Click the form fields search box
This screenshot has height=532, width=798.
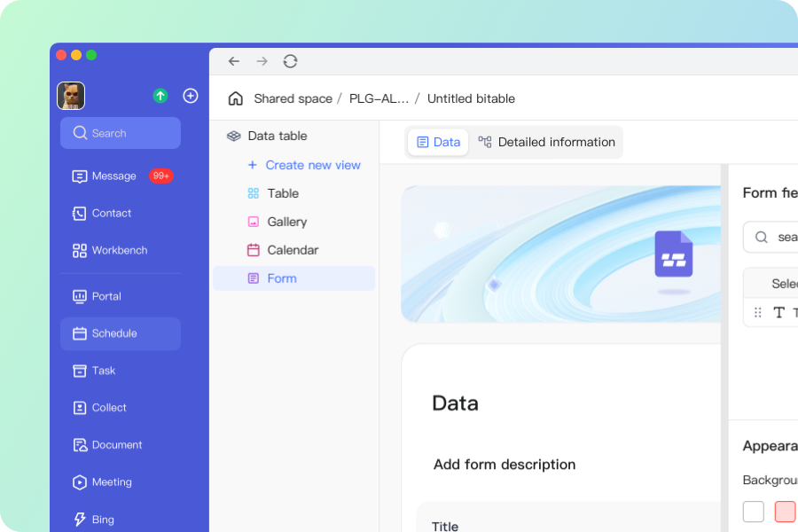coord(771,238)
